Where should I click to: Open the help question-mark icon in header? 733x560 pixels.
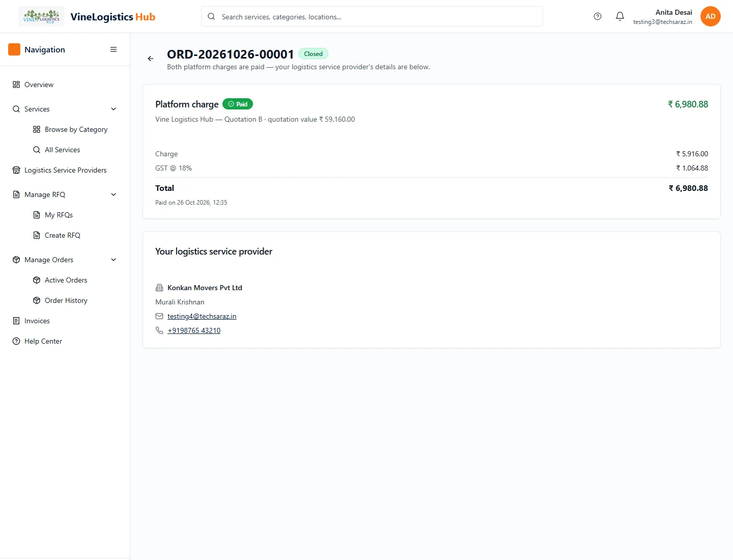[598, 16]
